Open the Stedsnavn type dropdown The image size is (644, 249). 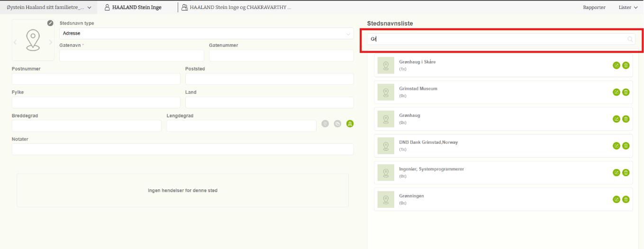coord(206,34)
